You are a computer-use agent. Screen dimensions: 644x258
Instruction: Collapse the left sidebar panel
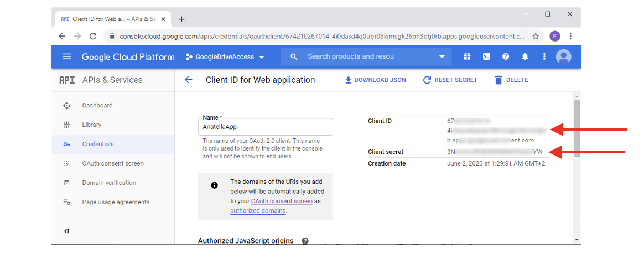[x=66, y=231]
